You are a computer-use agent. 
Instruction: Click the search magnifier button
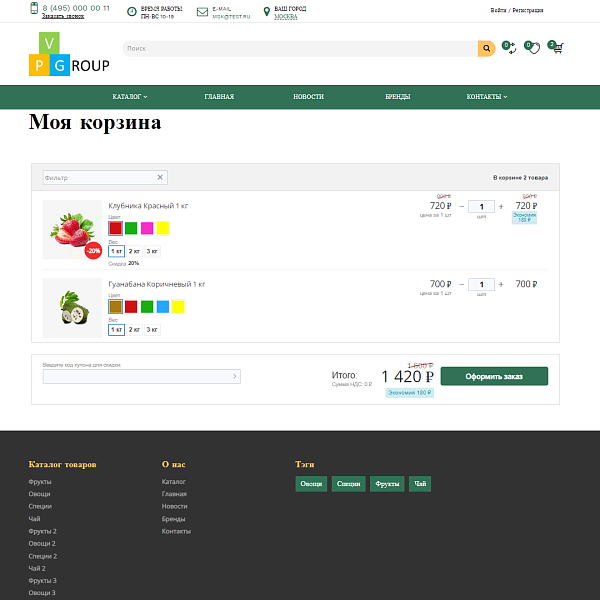486,48
